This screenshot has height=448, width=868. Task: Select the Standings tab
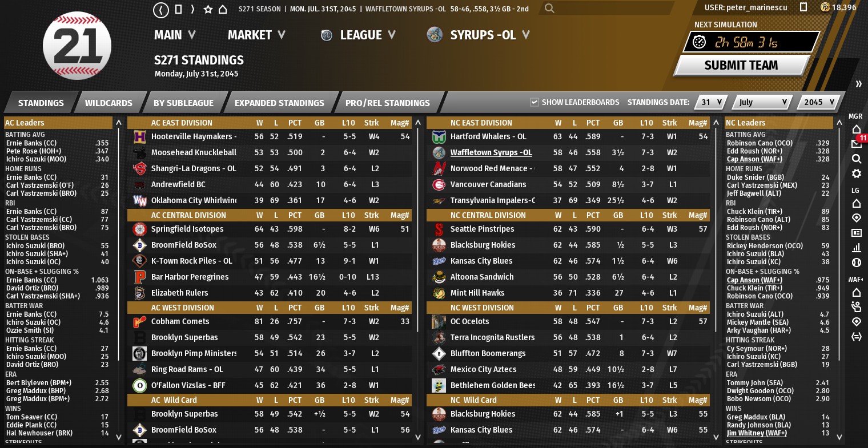pos(41,103)
